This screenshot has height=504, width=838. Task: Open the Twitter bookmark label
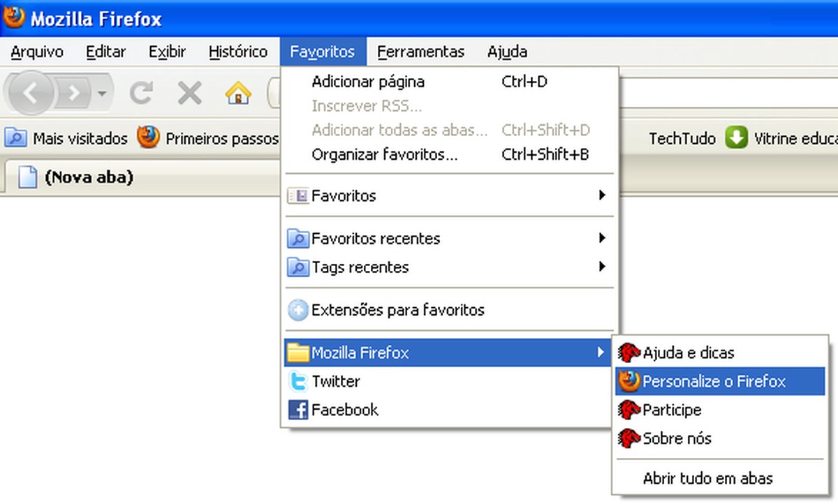(x=336, y=381)
